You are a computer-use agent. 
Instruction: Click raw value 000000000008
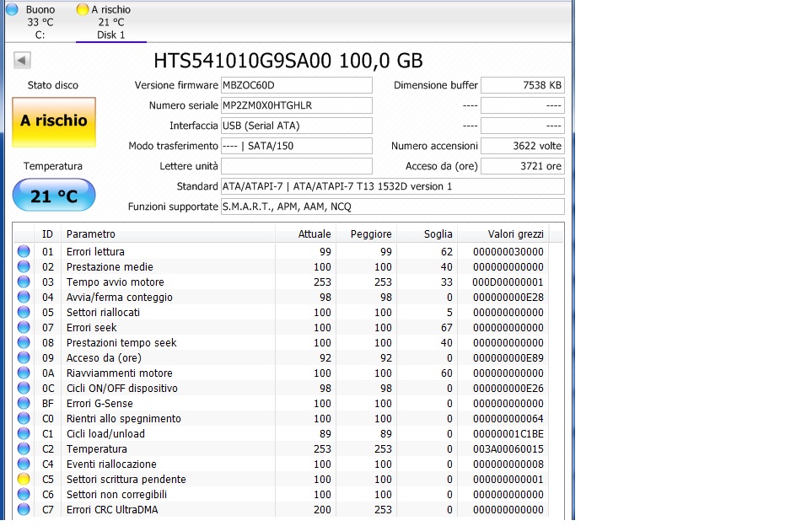[x=508, y=464]
